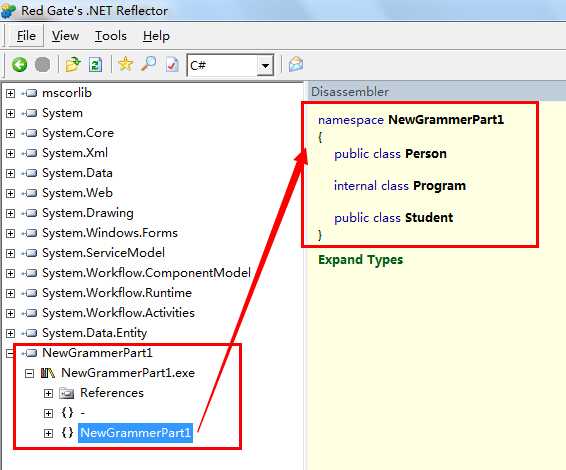The height and width of the screenshot is (470, 566).
Task: Select System.Windows.Forms in the tree
Action: [110, 233]
